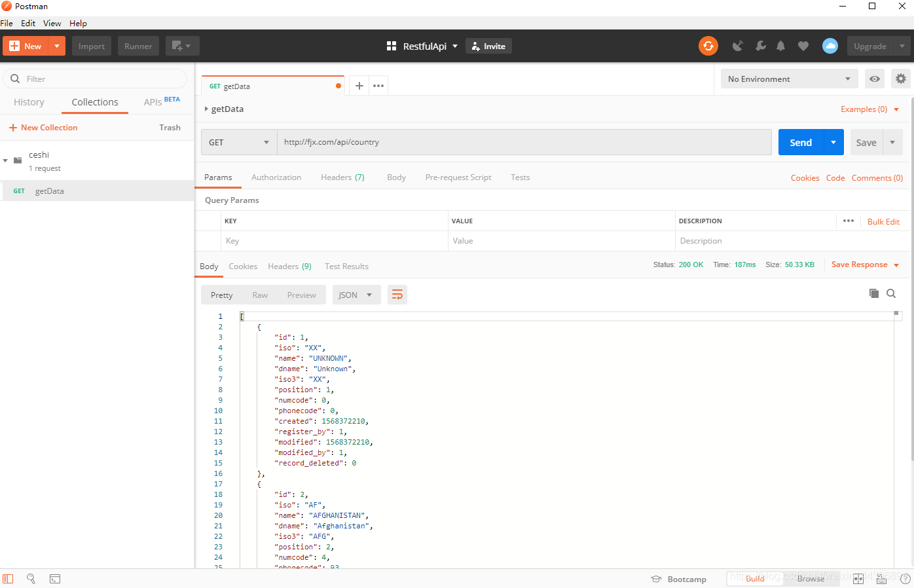Open the New button dropdown arrow
This screenshot has width=914, height=588.
pyautogui.click(x=57, y=46)
